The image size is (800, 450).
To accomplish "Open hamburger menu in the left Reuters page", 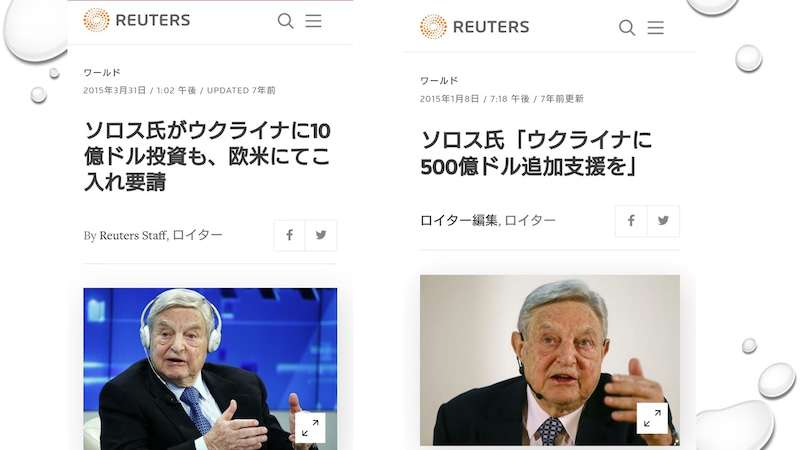I will click(313, 21).
